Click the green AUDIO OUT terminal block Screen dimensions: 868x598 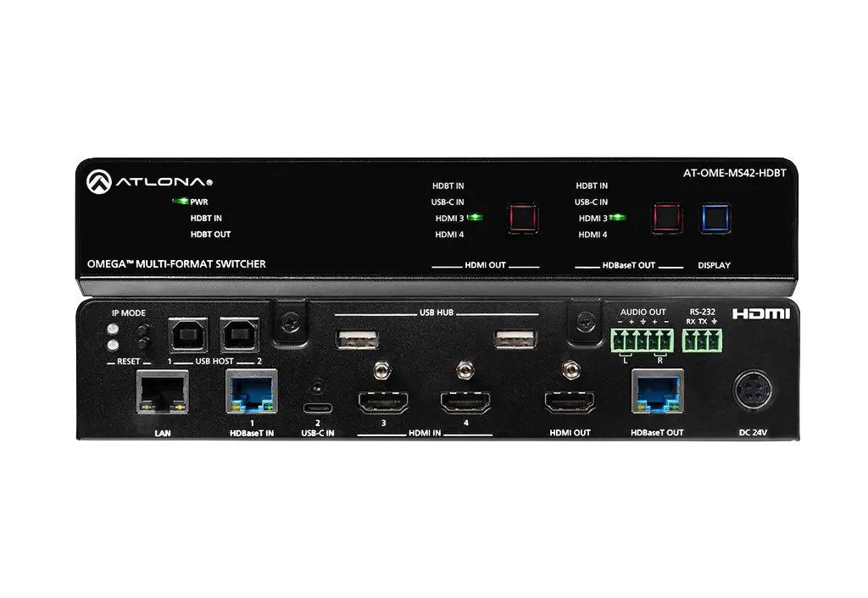click(x=643, y=341)
